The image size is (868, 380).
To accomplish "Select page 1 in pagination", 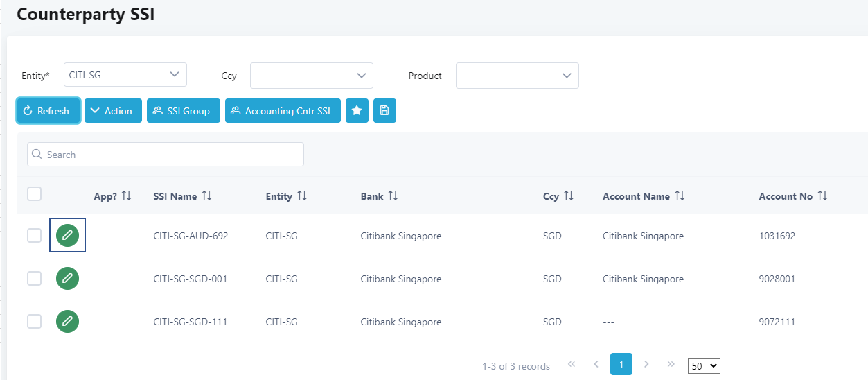I will coord(621,364).
